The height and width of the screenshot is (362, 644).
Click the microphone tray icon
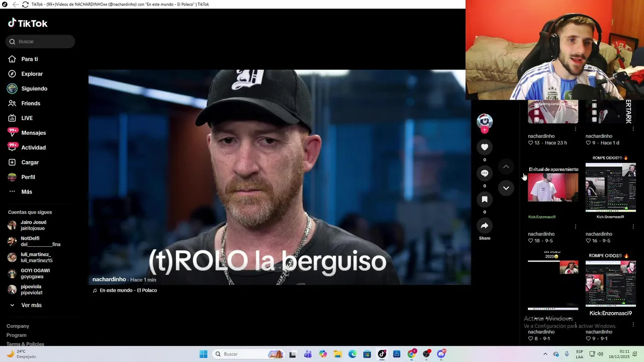click(x=567, y=354)
